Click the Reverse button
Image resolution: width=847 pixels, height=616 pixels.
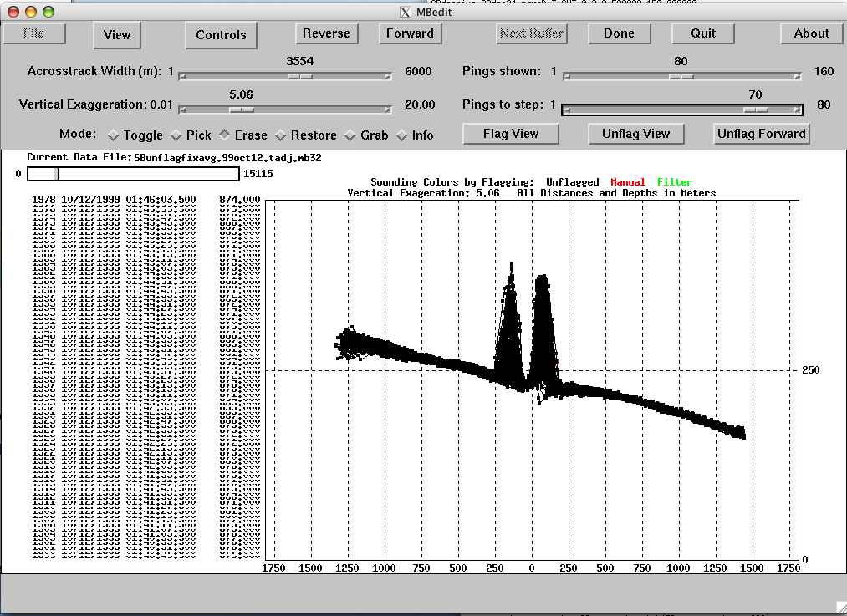tap(326, 33)
